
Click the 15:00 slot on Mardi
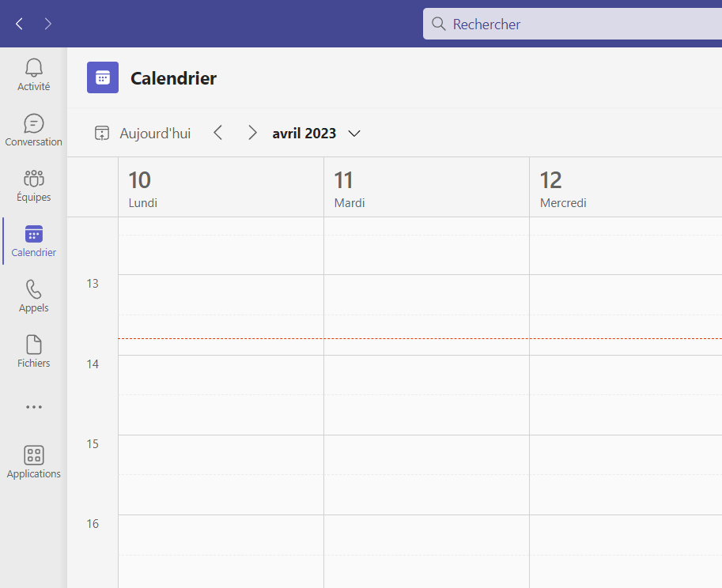click(x=426, y=454)
